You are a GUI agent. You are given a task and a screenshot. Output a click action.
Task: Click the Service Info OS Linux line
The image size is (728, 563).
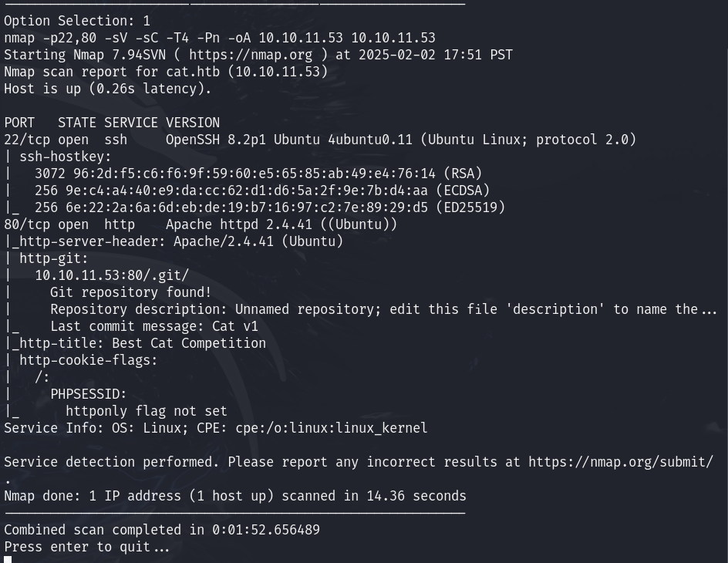click(x=216, y=428)
